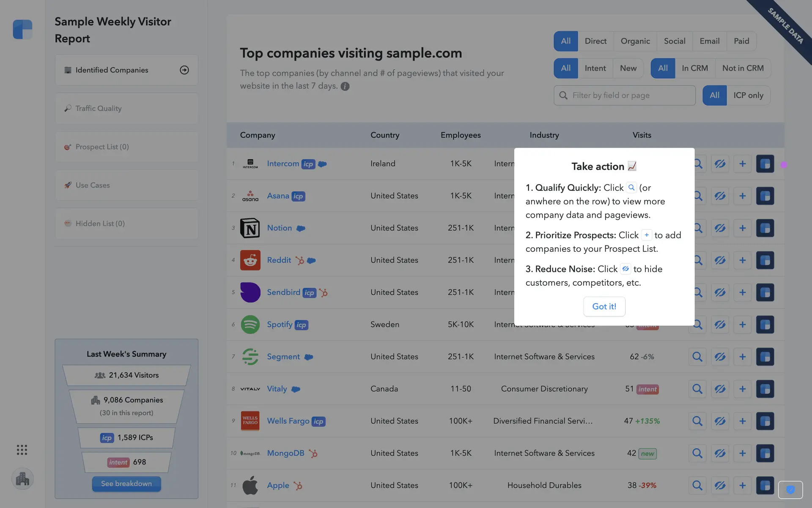Select the Not in CRM filter
The height and width of the screenshot is (508, 812).
click(743, 68)
